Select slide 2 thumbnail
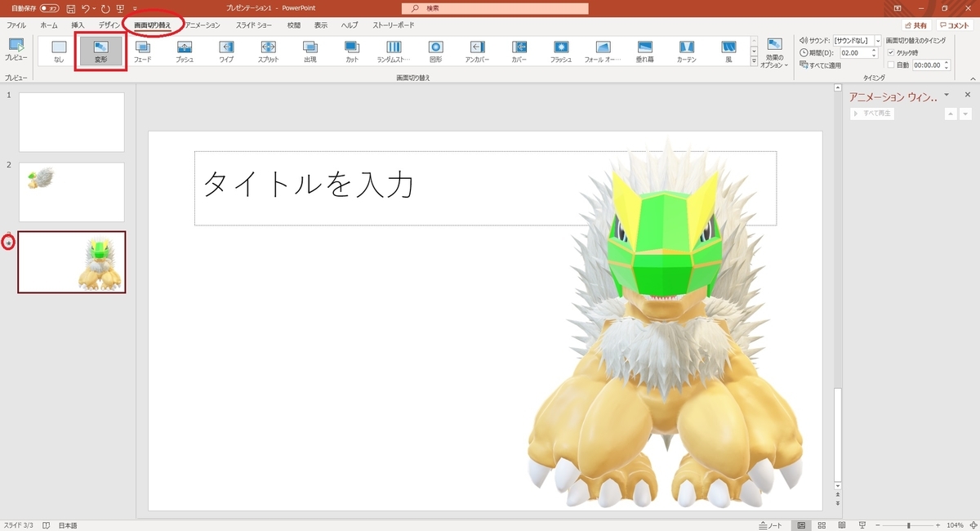This screenshot has height=531, width=980. [72, 192]
